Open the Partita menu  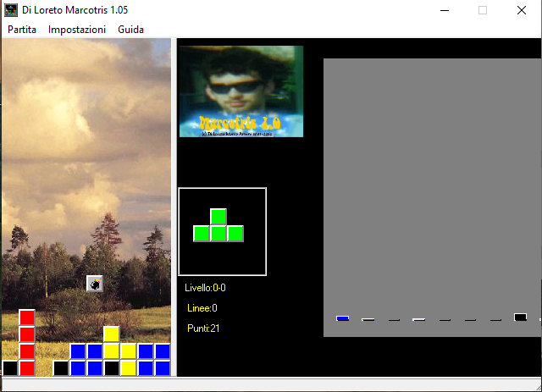coord(22,29)
